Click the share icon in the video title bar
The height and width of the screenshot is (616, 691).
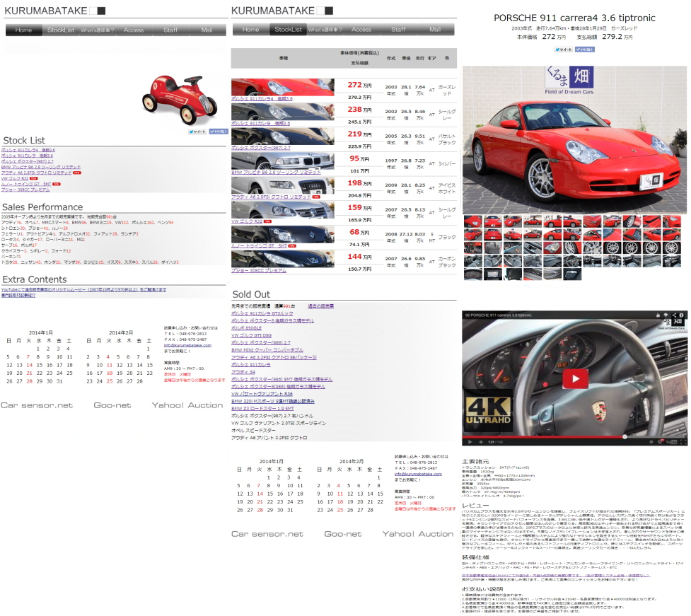[x=674, y=315]
